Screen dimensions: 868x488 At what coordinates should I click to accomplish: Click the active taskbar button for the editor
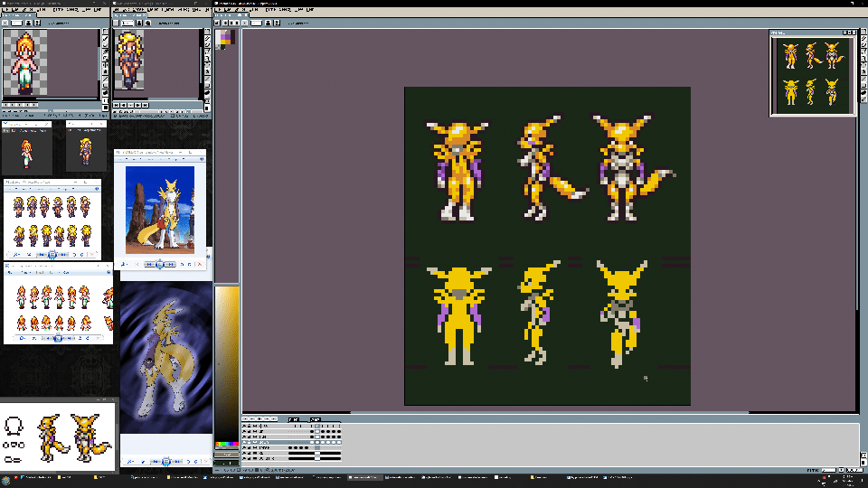point(365,478)
